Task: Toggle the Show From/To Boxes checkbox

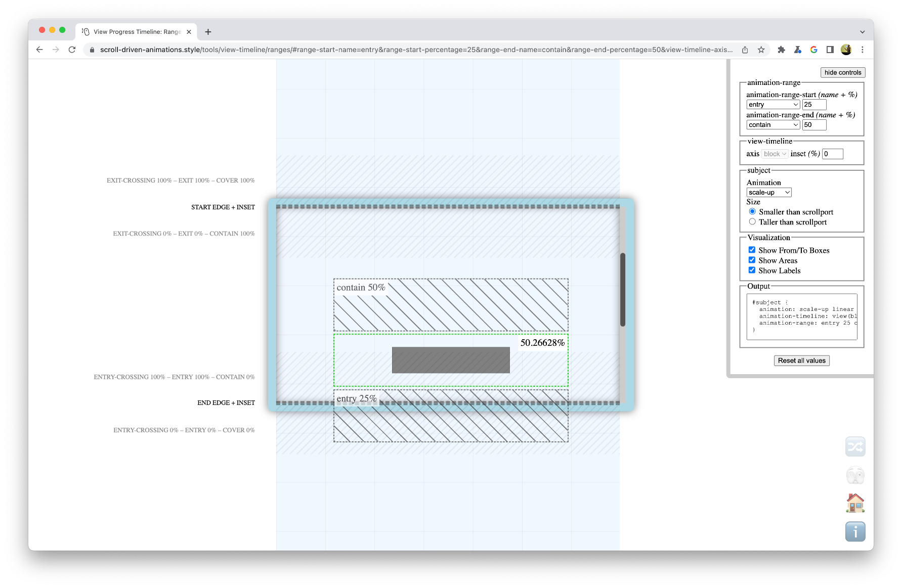Action: click(x=752, y=250)
